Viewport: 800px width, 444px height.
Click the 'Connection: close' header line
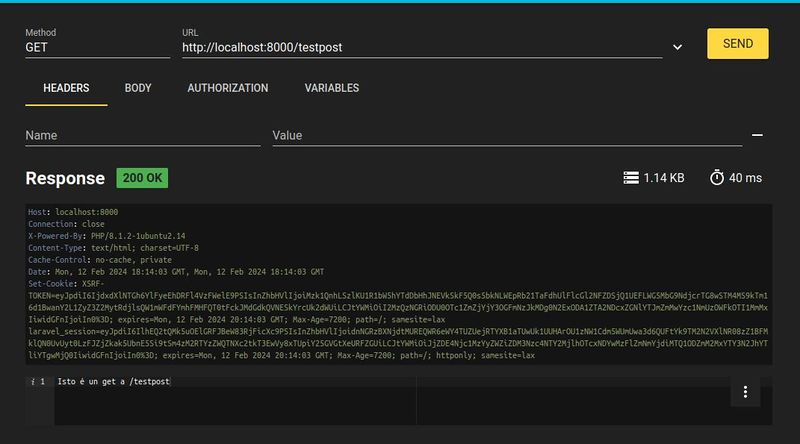(x=66, y=224)
